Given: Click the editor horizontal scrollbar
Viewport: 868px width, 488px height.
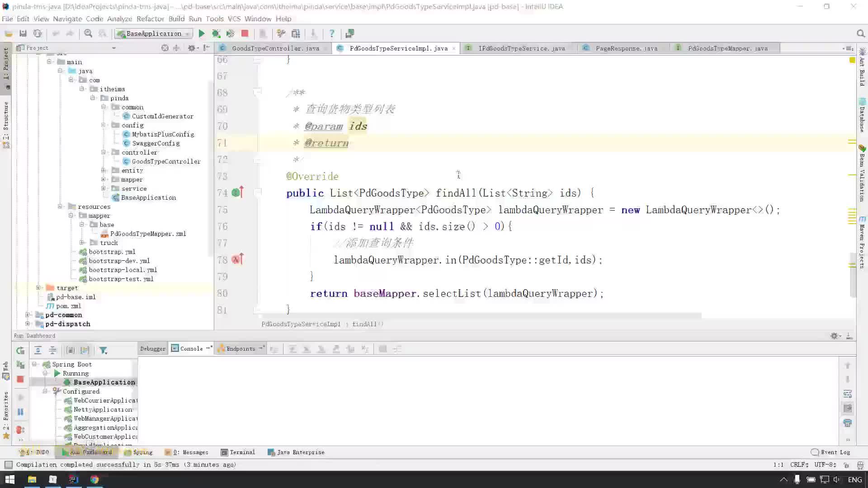Looking at the screenshot, I should click(x=481, y=316).
